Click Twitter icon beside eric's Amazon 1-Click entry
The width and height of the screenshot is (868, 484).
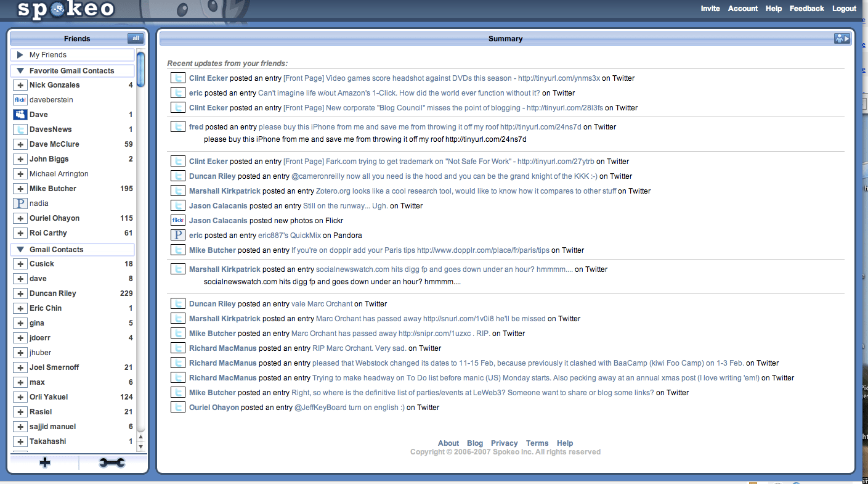(178, 93)
